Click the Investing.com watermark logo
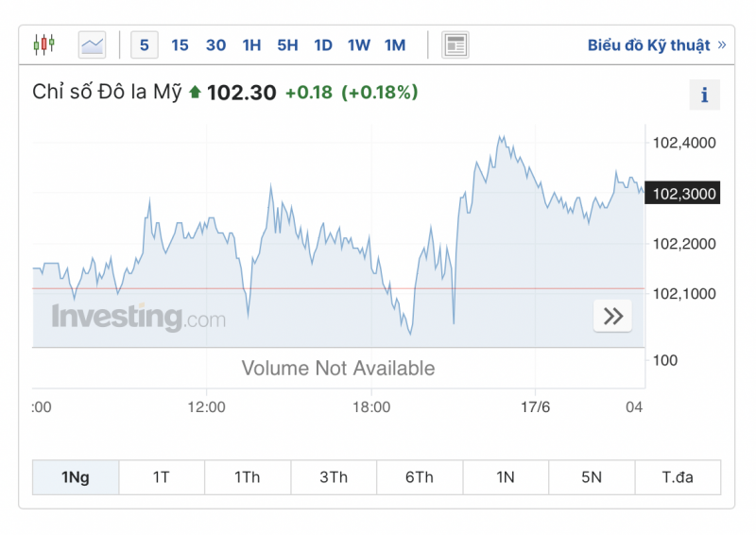The image size is (756, 535). 138,317
